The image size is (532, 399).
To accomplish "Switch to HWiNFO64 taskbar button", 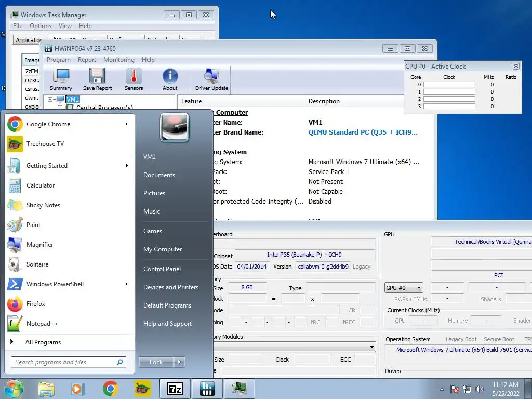I will coord(207,389).
